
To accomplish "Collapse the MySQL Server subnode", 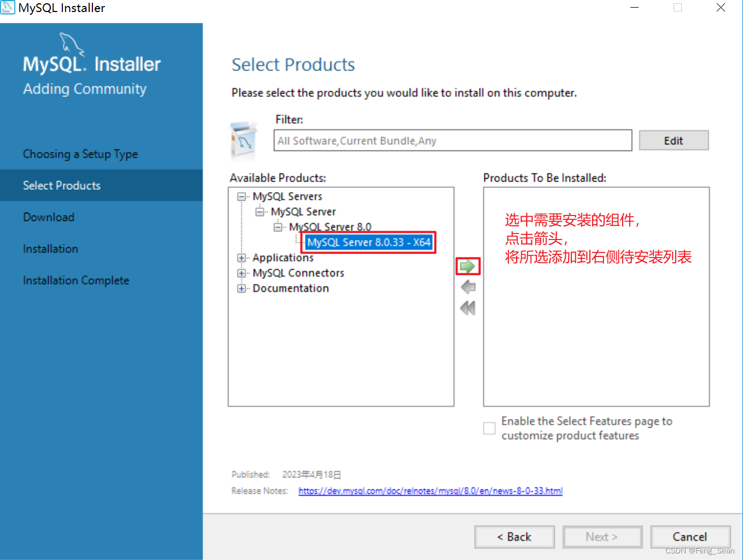I will pyautogui.click(x=260, y=212).
